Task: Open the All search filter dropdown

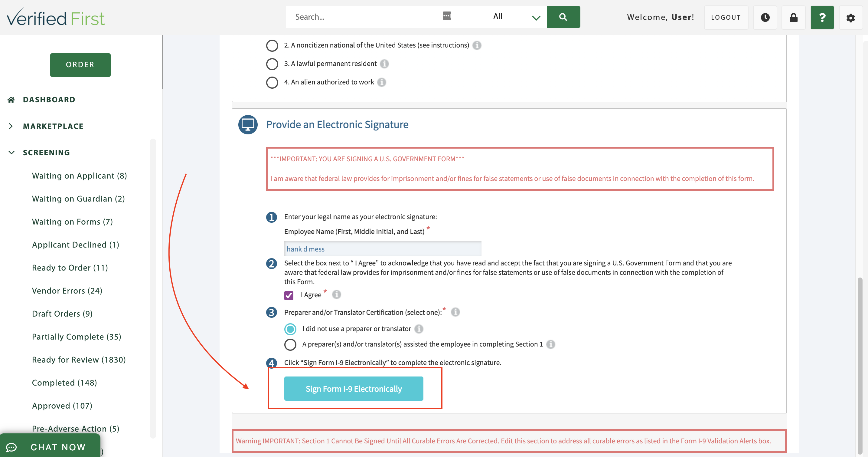Action: pos(516,17)
